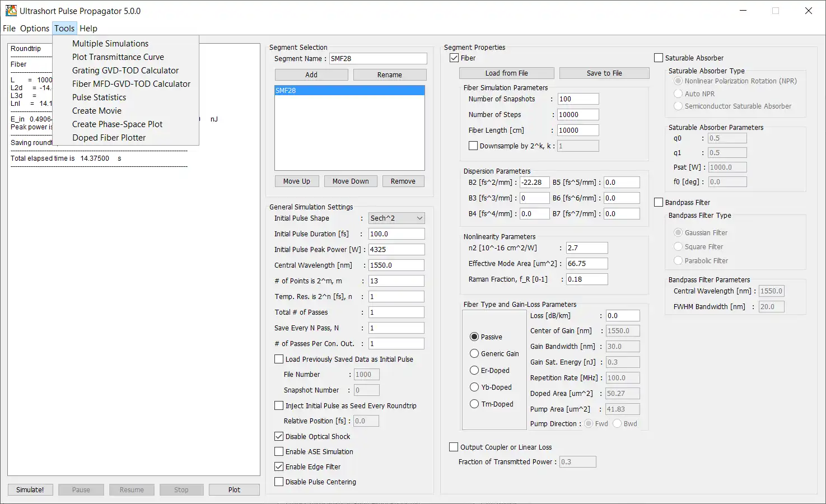Image resolution: width=826 pixels, height=504 pixels.
Task: Click the Rename segment button
Action: pos(390,74)
